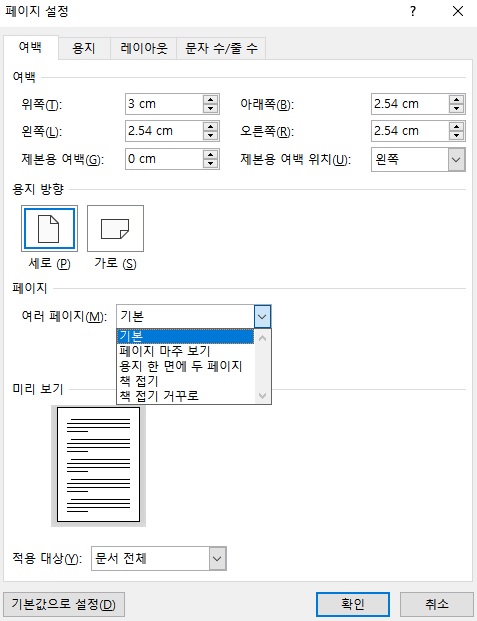477x621 pixels.
Task: Choose 용지 한 면에 두 페이지 option
Action: tap(185, 366)
